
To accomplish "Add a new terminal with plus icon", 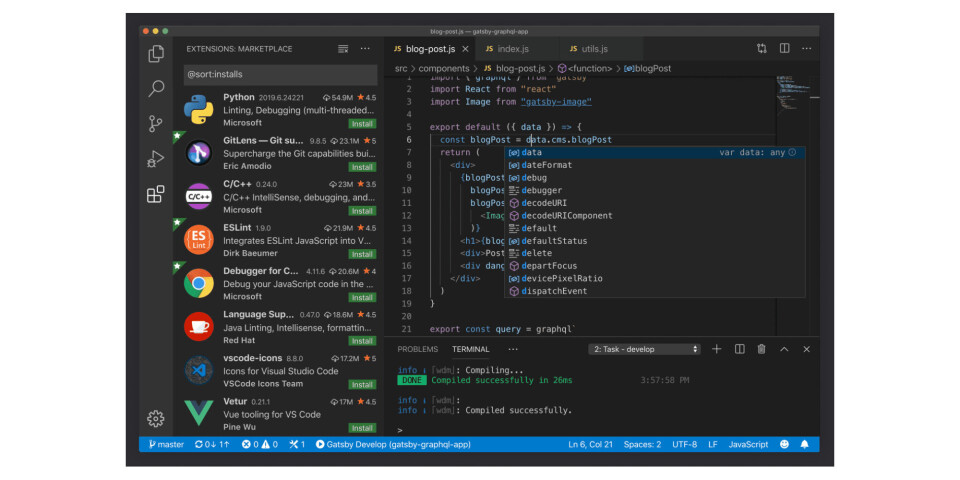I will point(717,349).
